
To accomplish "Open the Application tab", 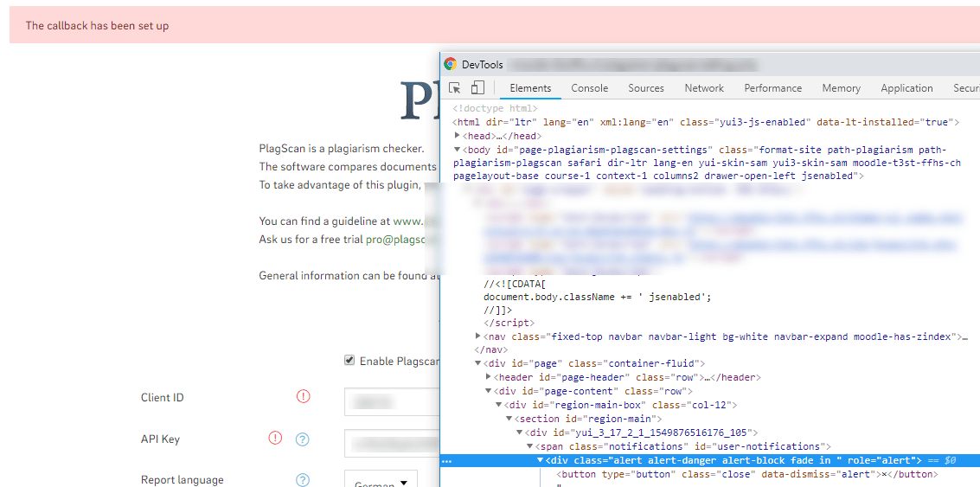I will point(906,88).
